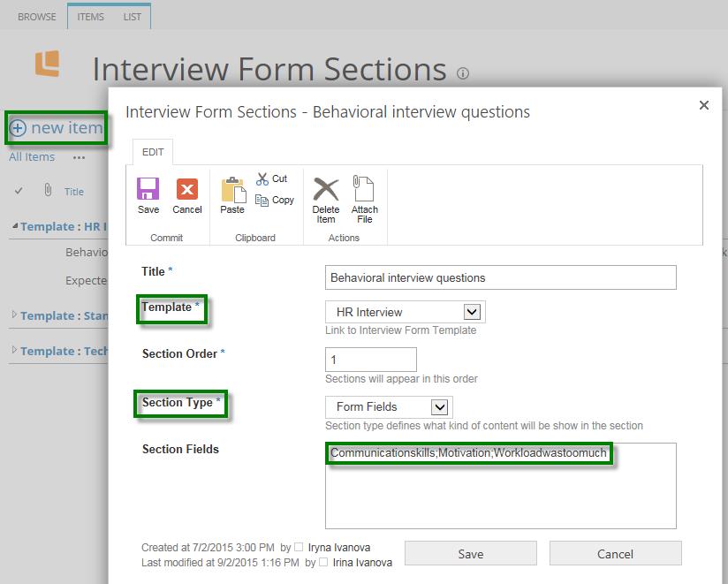Switch to the LIST ribbon tab

coord(133,15)
